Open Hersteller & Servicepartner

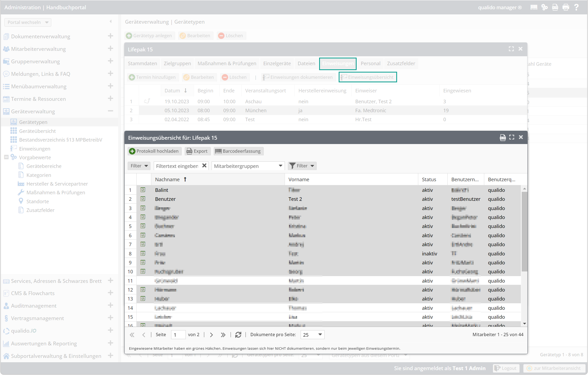pos(57,184)
